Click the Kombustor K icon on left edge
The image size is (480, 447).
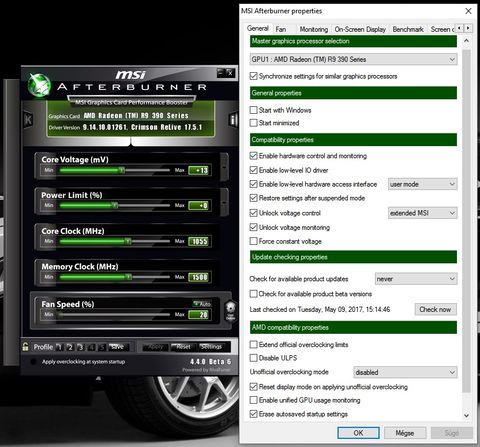(x=28, y=120)
